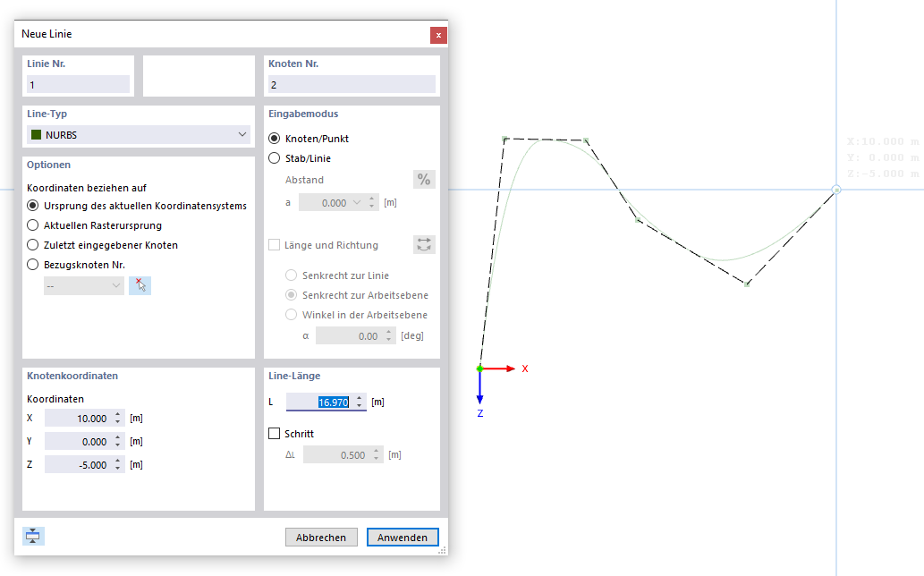
Task: Open the Bezugsknoten Nr. dropdown
Action: [x=116, y=284]
